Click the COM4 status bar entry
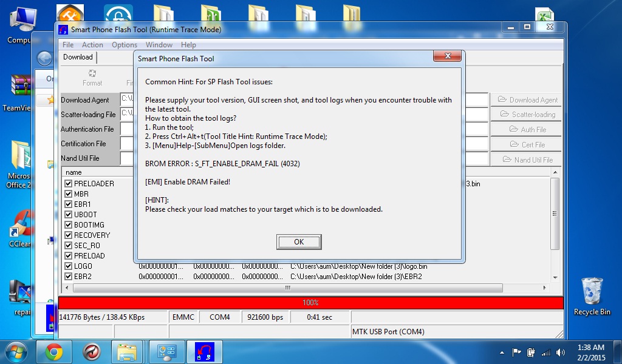Image resolution: width=622 pixels, height=364 pixels. pyautogui.click(x=219, y=317)
